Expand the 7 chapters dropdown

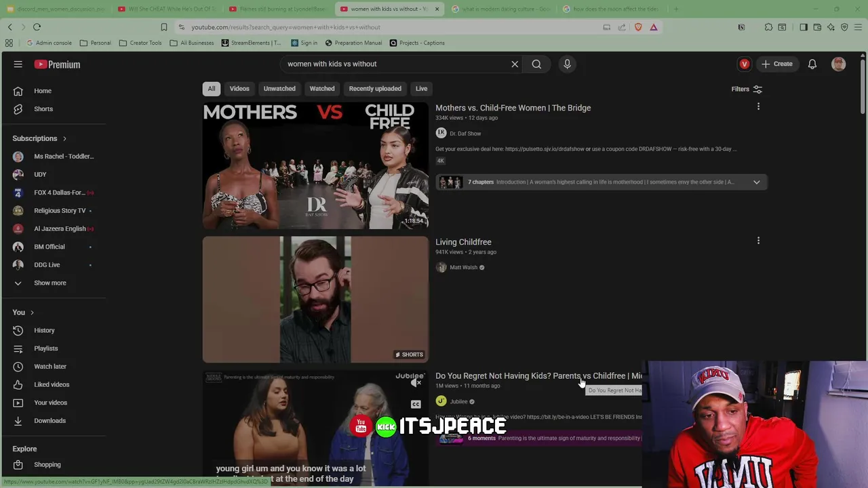[756, 182]
